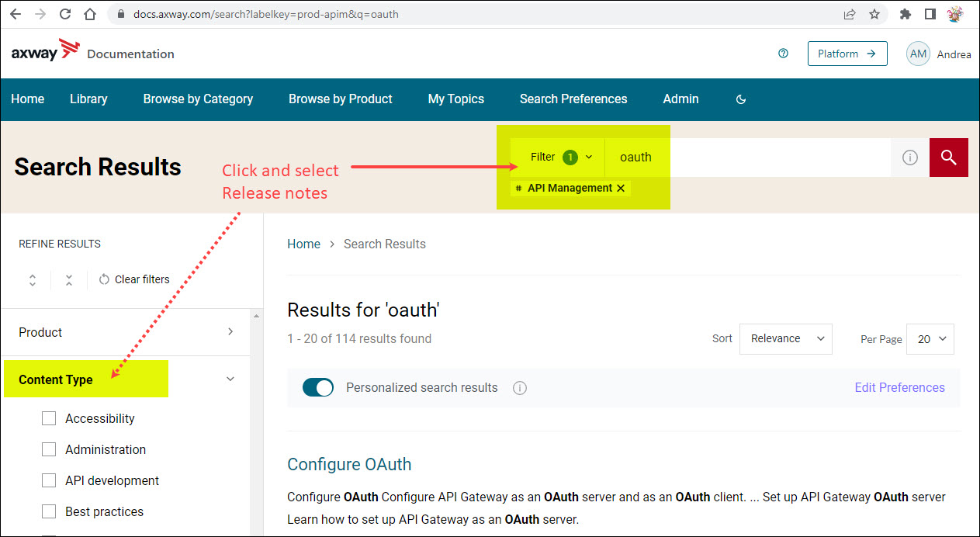Viewport: 980px width, 537px height.
Task: Toggle dark mode moon icon
Action: 740,99
